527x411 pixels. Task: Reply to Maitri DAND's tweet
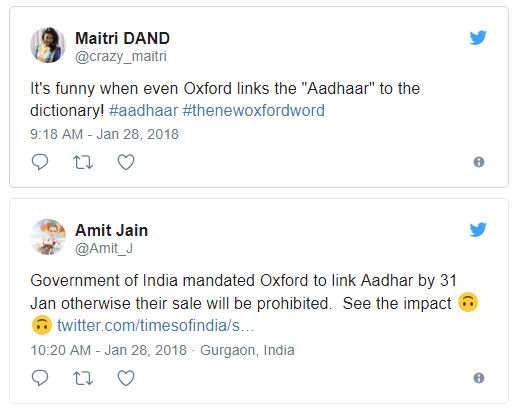40,162
